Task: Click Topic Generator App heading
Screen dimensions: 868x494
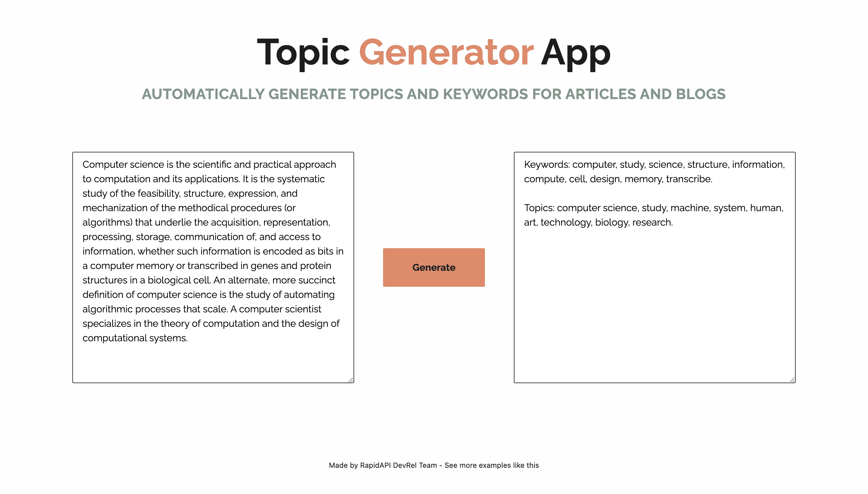Action: pyautogui.click(x=434, y=52)
